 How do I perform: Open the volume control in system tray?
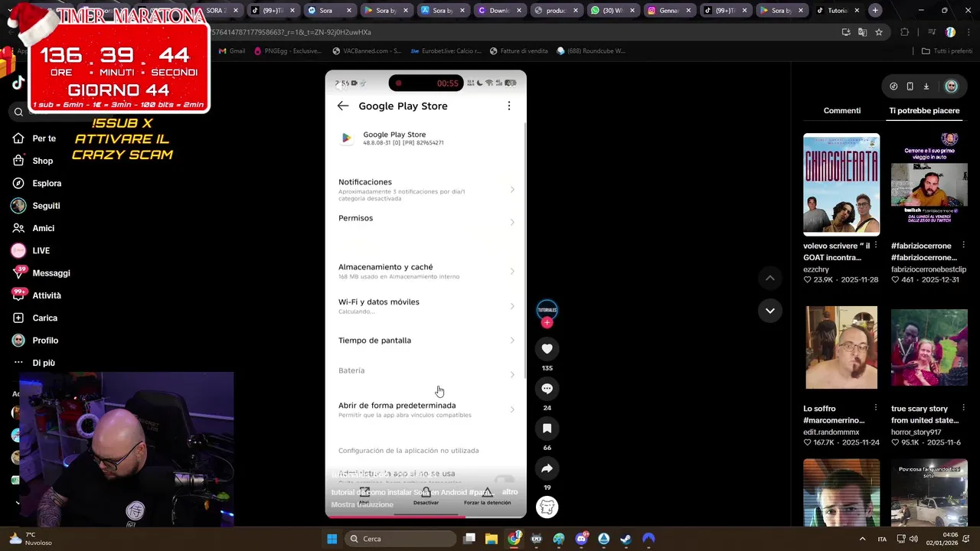(x=915, y=539)
